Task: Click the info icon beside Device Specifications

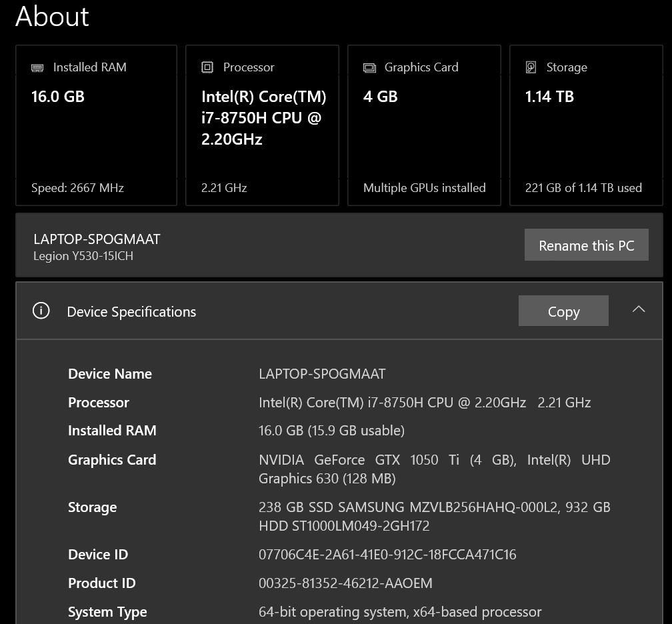Action: [x=41, y=311]
